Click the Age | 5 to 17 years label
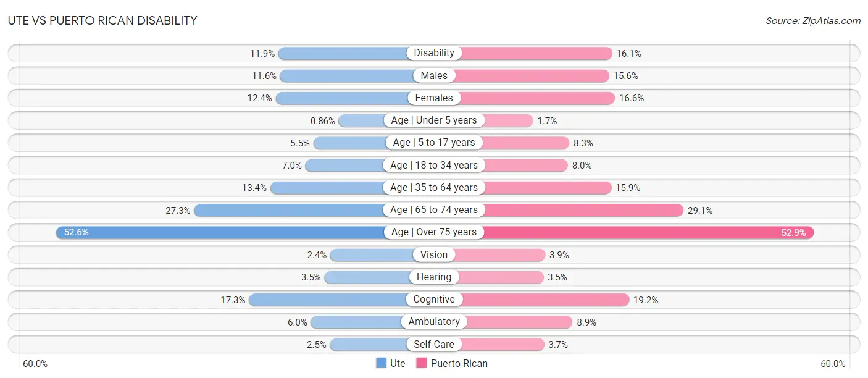 coord(434,143)
